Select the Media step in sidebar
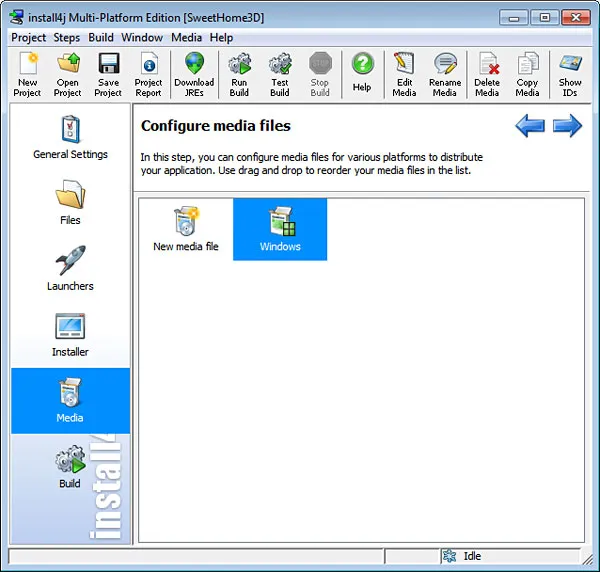Screen dimensions: 600x572 tap(70, 401)
